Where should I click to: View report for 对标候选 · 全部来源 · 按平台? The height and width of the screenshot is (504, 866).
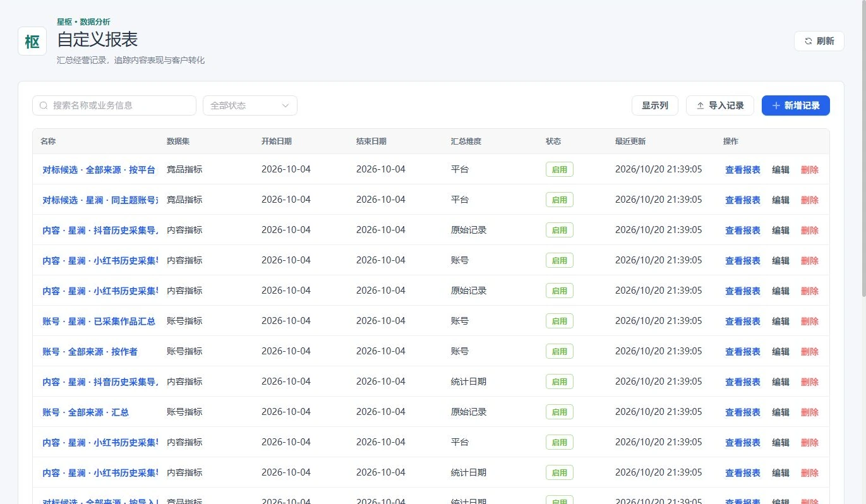743,170
